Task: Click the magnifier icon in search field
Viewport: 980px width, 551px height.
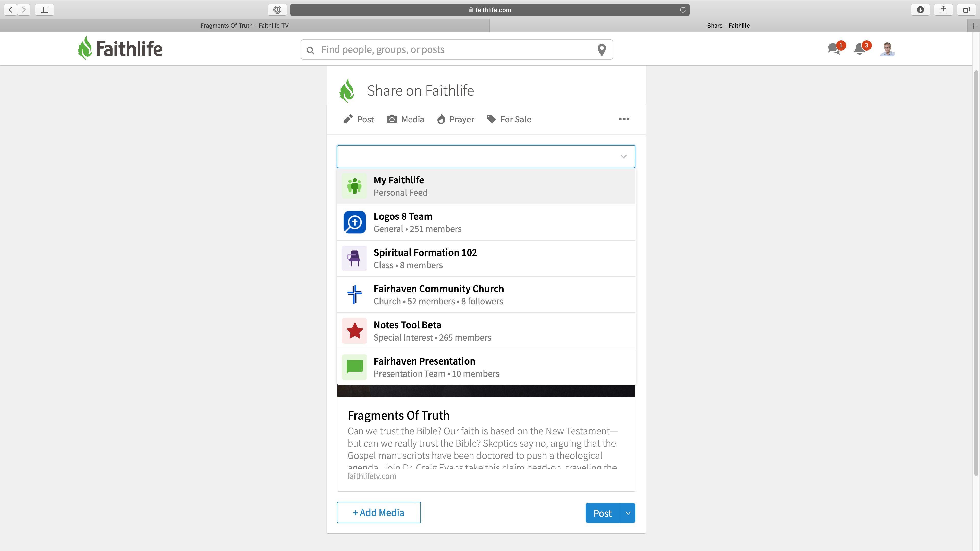Action: point(310,50)
